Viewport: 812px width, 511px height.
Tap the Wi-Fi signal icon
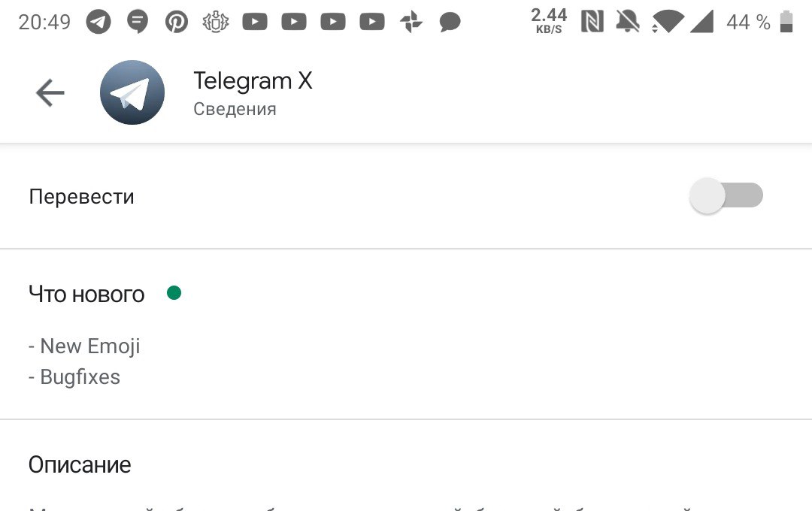(x=668, y=22)
